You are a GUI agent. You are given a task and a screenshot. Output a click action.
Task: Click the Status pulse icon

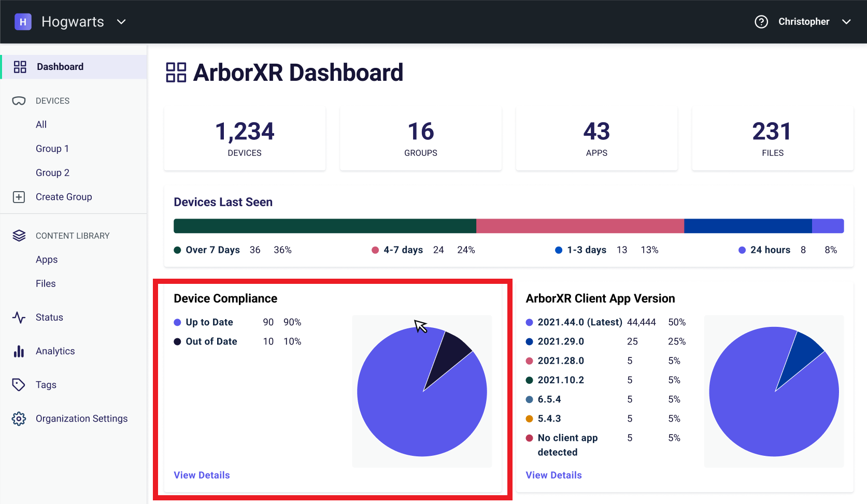[x=19, y=318]
